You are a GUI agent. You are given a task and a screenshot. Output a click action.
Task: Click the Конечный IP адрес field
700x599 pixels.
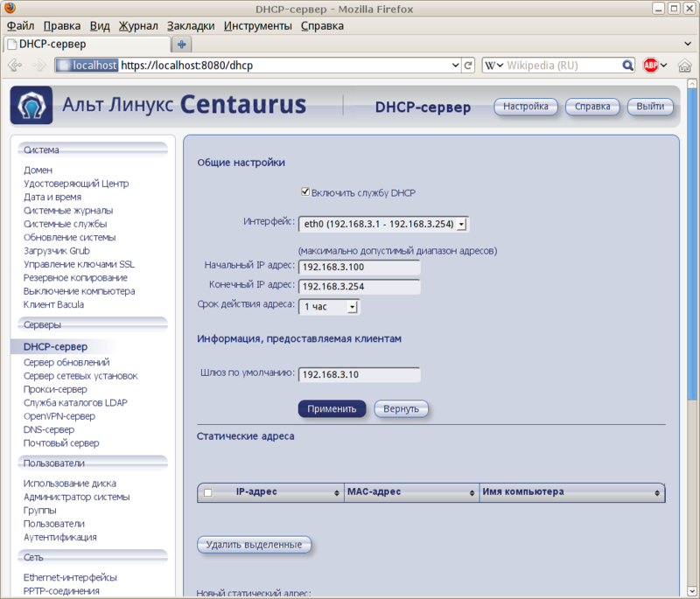click(360, 287)
